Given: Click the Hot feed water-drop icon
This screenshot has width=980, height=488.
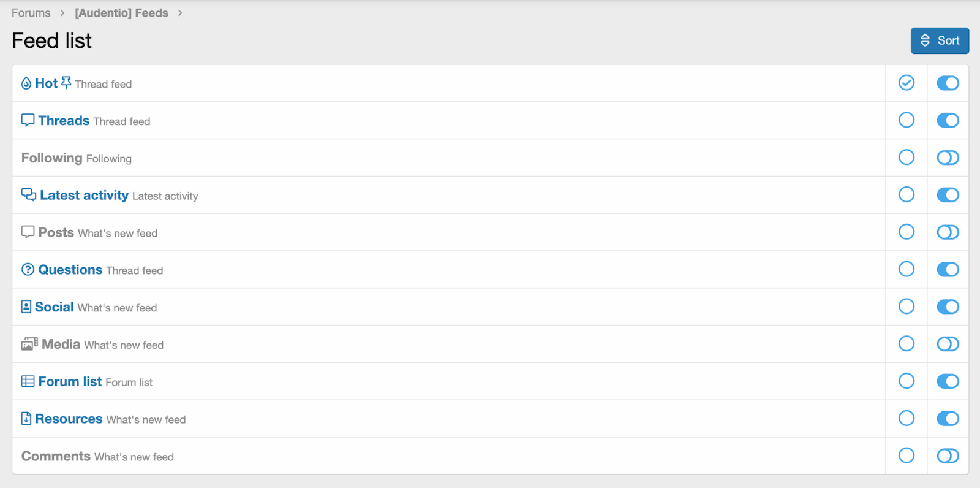Looking at the screenshot, I should (x=26, y=83).
